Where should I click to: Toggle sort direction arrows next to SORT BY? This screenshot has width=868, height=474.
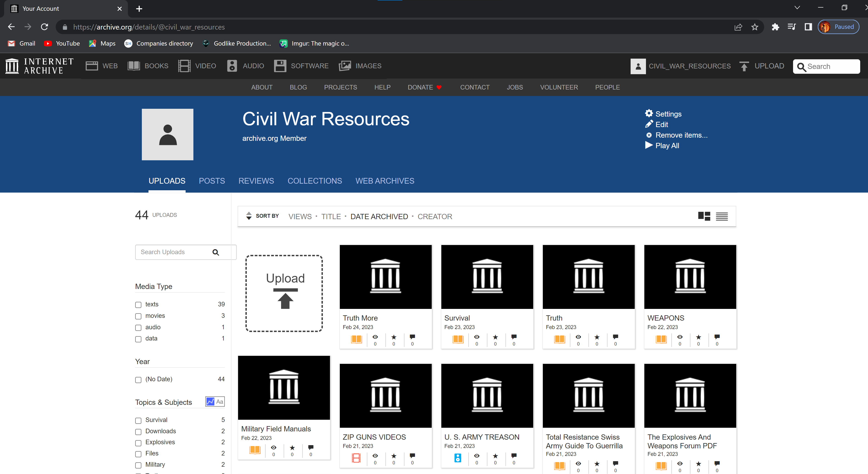coord(249,216)
